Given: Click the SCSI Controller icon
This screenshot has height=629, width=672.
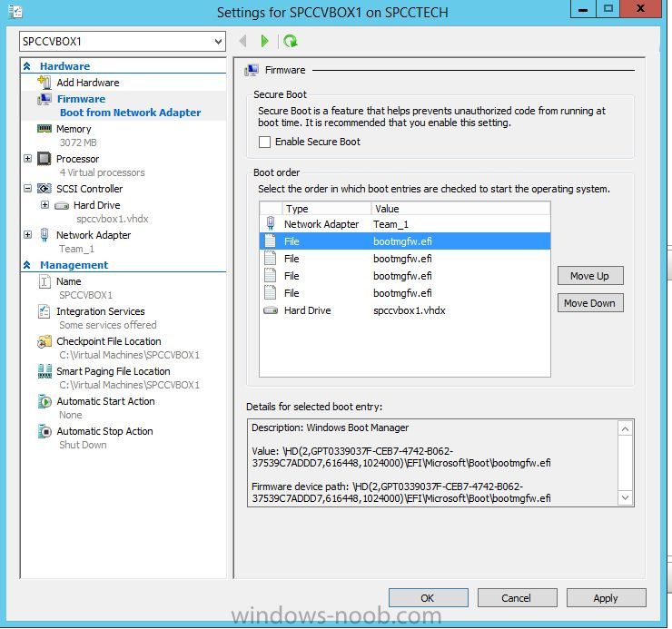Looking at the screenshot, I should (x=44, y=189).
